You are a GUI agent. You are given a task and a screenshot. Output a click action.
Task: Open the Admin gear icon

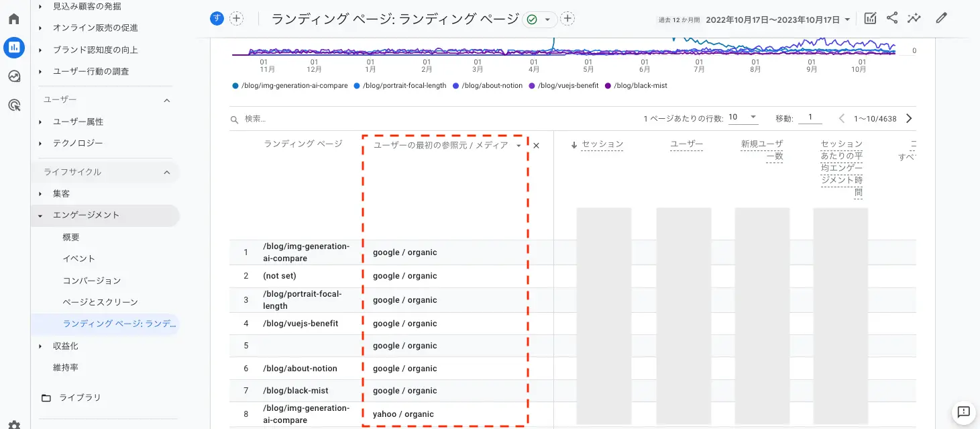[x=14, y=425]
